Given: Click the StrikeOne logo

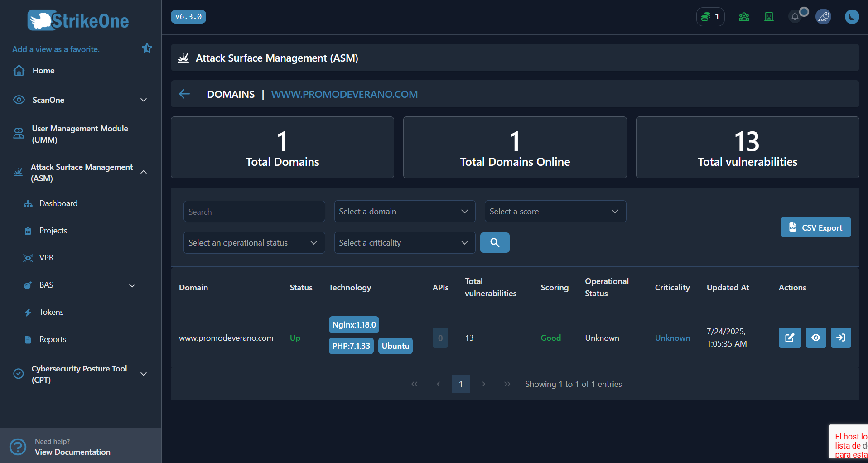Looking at the screenshot, I should [x=78, y=20].
